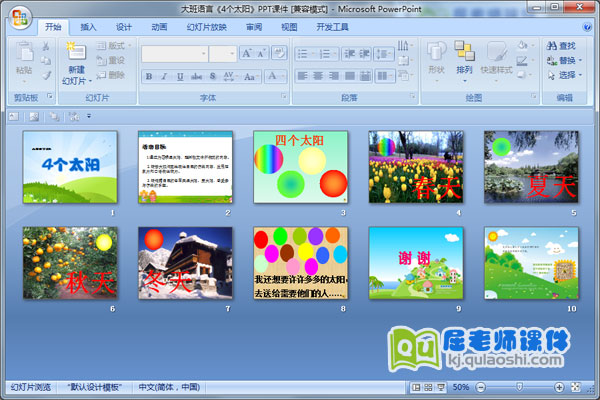Click the 50% zoom level button
Viewport: 600px width, 400px height.
(461, 386)
